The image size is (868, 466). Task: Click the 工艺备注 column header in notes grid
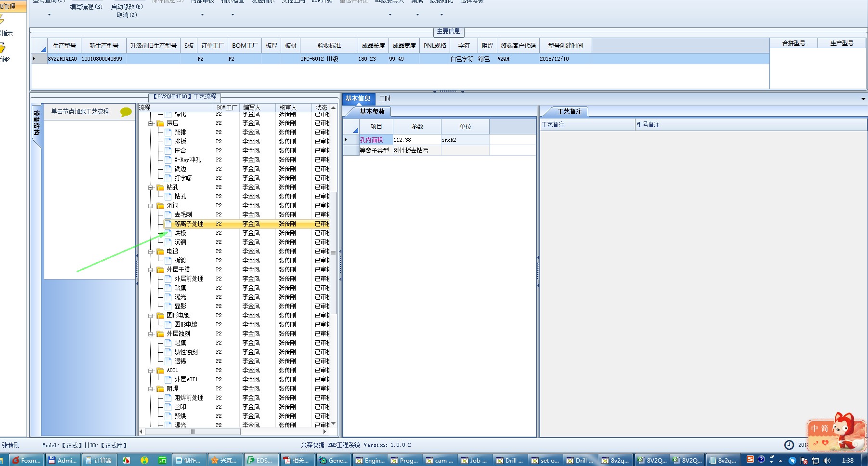587,124
